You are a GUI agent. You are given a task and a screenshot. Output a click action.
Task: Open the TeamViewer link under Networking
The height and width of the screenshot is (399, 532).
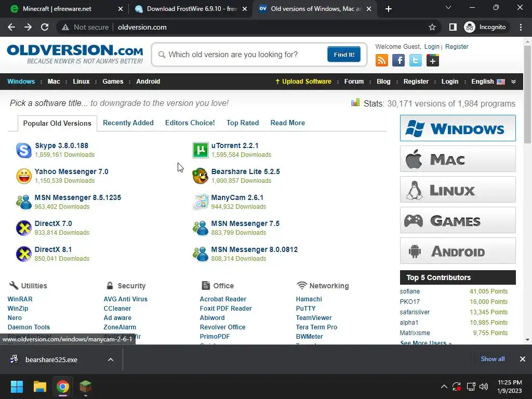(x=314, y=317)
